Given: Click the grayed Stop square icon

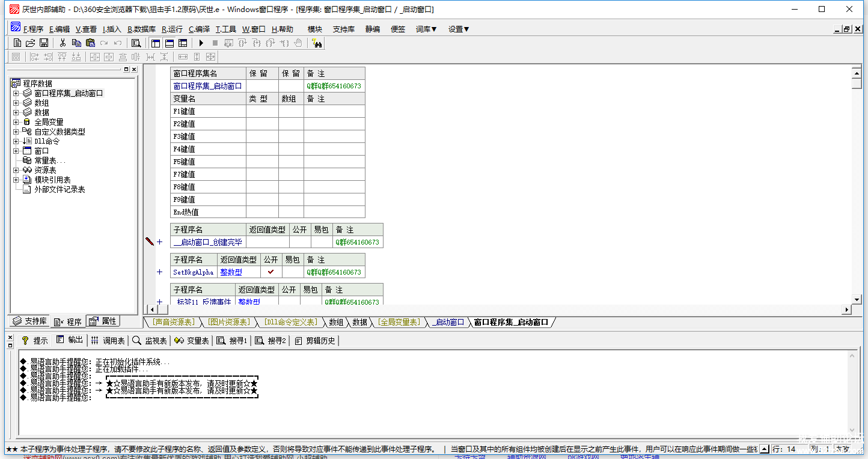Looking at the screenshot, I should click(215, 43).
